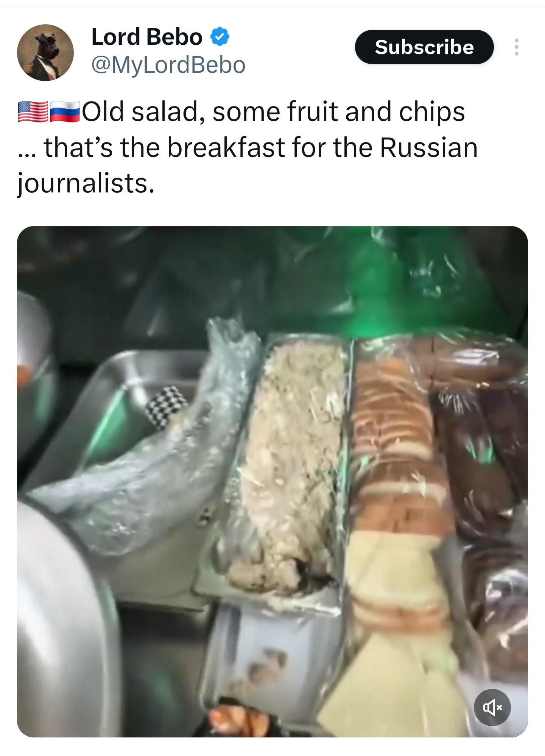The height and width of the screenshot is (756, 545).
Task: Unmute the video with the speaker icon
Action: tap(492, 707)
